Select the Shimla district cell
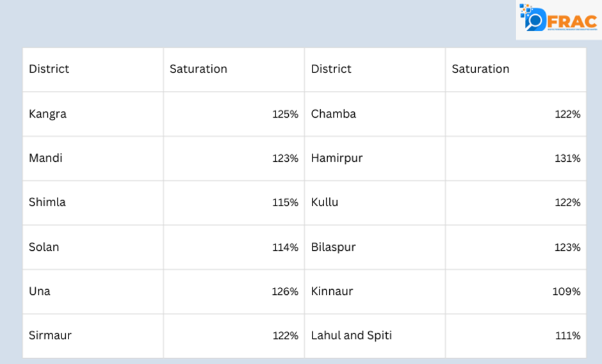 (x=47, y=202)
